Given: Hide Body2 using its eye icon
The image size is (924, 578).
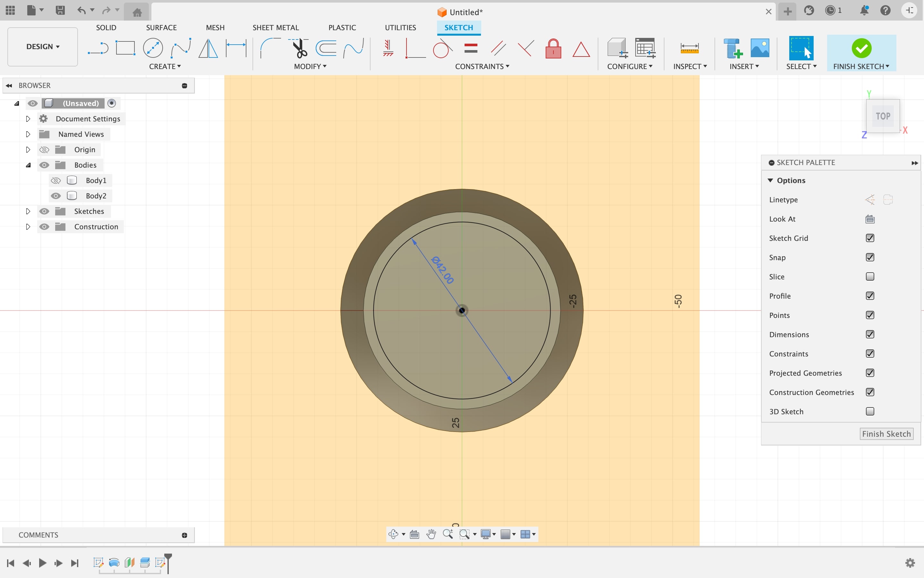Looking at the screenshot, I should 56,196.
